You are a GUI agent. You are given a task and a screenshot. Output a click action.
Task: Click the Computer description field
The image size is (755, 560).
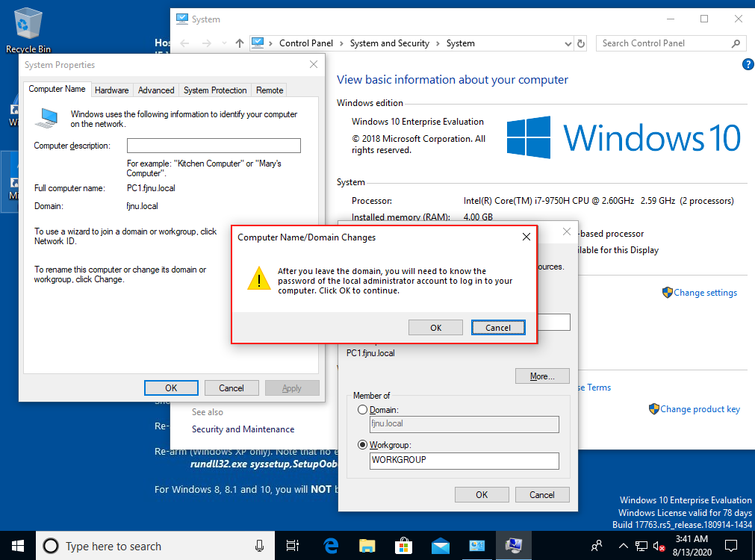[x=214, y=146]
